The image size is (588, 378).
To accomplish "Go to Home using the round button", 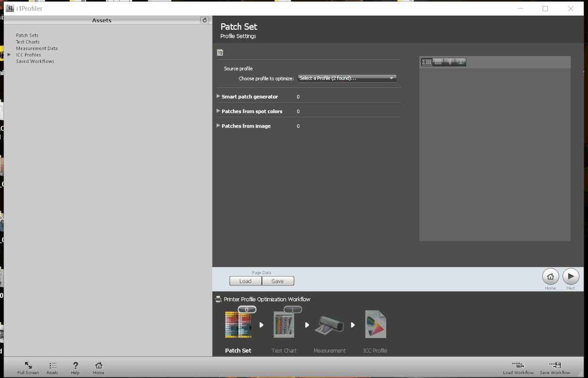I will click(550, 276).
